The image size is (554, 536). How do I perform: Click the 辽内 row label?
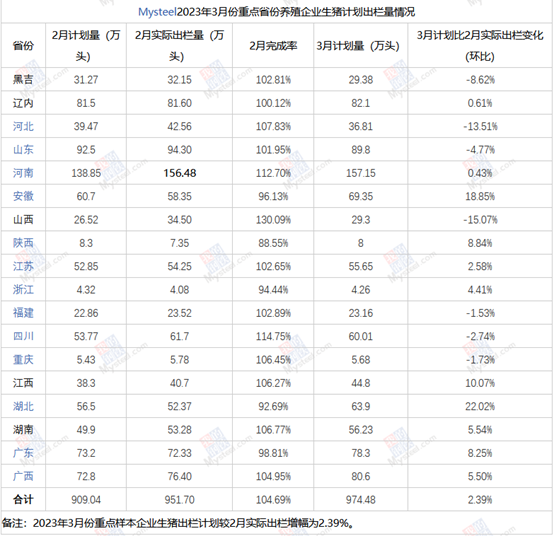click(23, 103)
